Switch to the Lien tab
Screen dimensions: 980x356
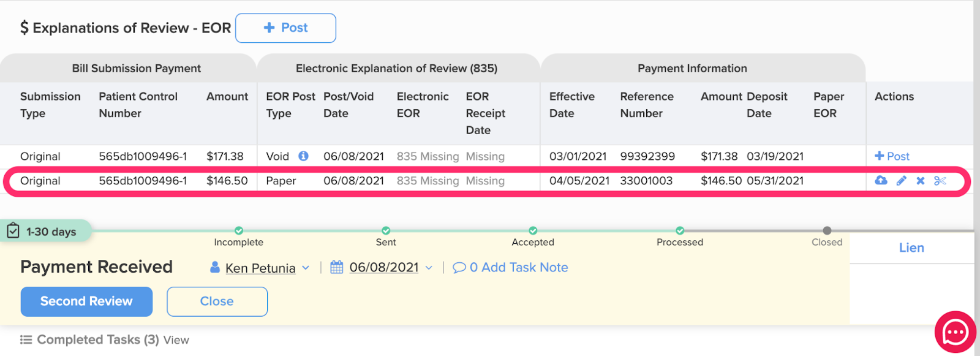911,248
